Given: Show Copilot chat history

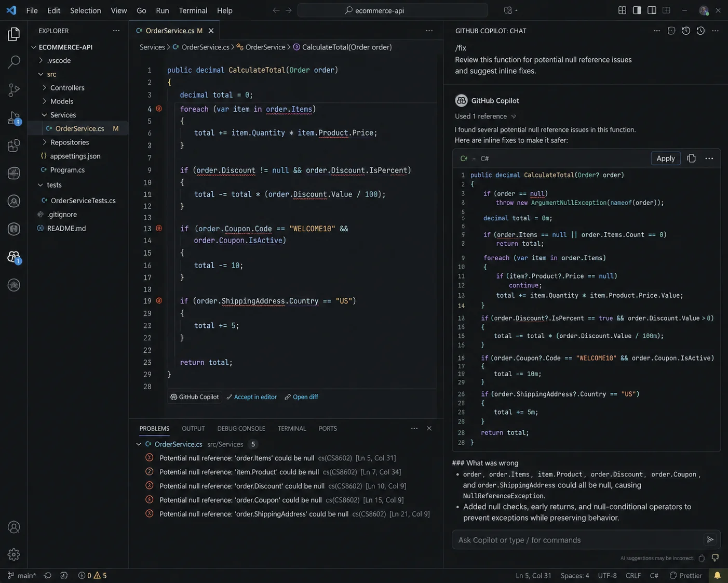Looking at the screenshot, I should pos(700,31).
